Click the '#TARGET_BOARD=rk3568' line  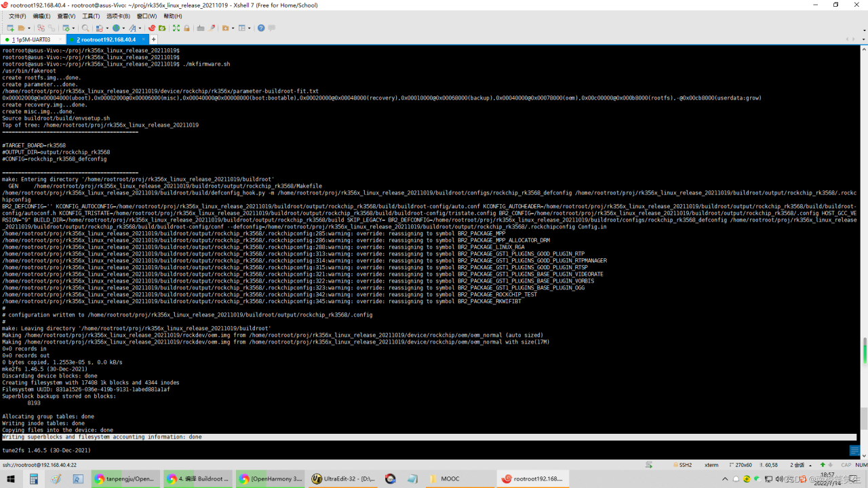click(34, 146)
